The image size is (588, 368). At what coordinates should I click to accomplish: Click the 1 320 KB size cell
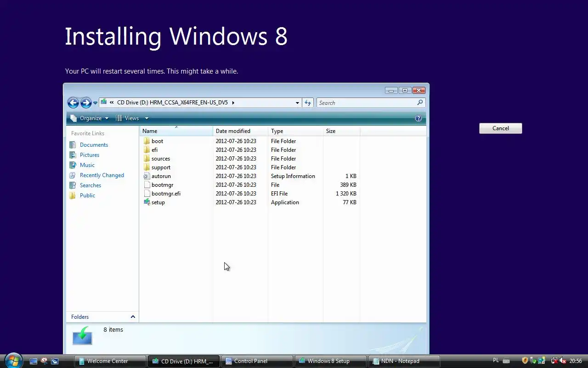tap(346, 194)
